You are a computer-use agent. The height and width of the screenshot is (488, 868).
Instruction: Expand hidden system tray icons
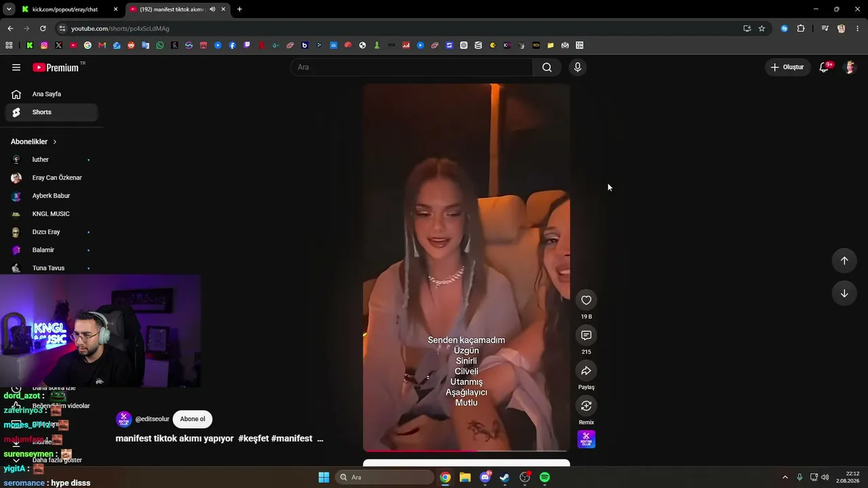click(x=785, y=477)
